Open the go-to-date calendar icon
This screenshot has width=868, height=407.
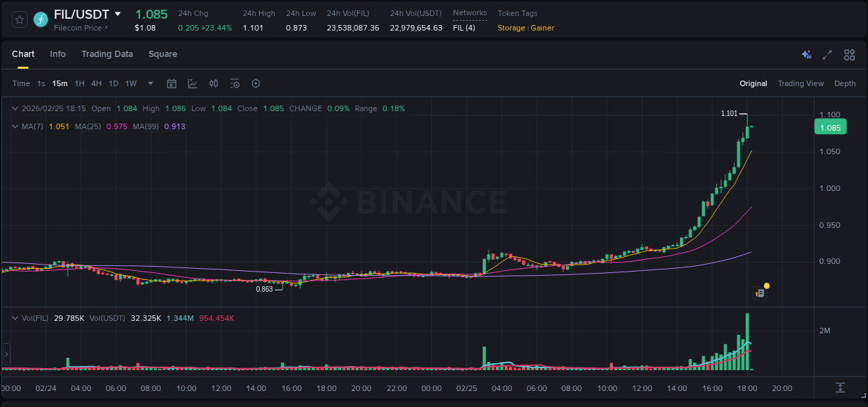(x=172, y=83)
